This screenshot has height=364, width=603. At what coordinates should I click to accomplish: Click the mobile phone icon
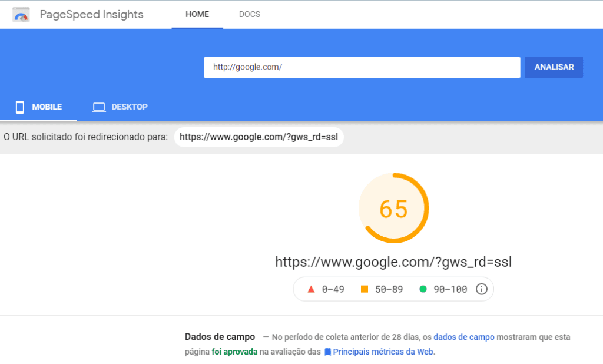19,107
